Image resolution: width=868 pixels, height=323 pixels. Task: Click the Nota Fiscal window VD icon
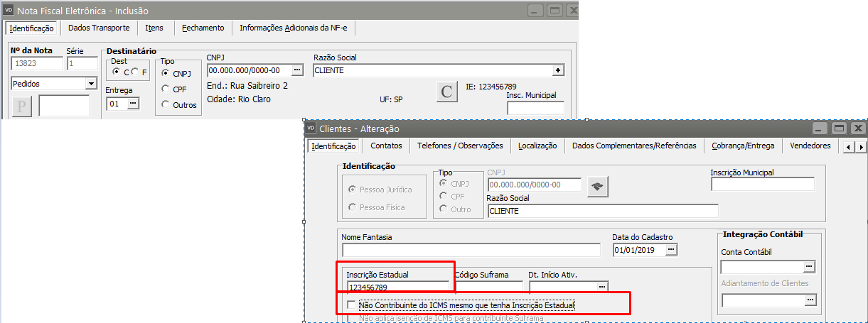pos(9,9)
